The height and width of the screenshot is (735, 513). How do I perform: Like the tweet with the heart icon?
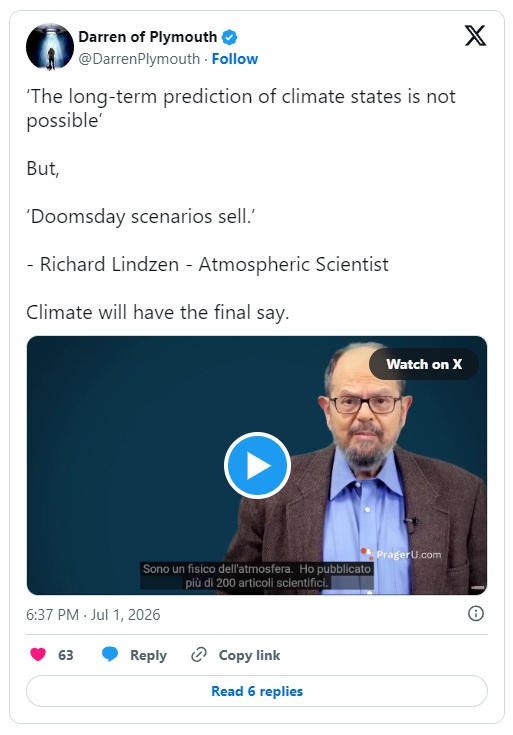pos(38,654)
